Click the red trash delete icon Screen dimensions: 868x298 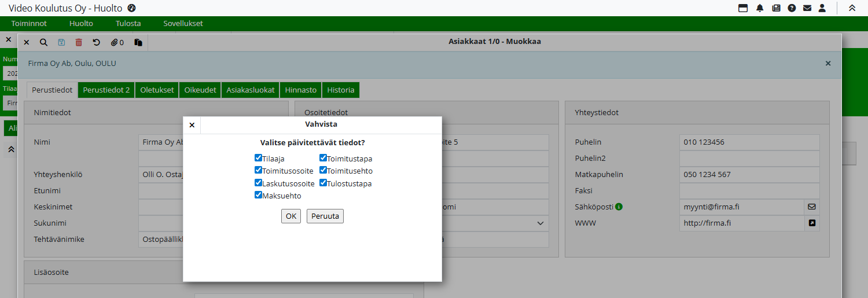point(79,42)
